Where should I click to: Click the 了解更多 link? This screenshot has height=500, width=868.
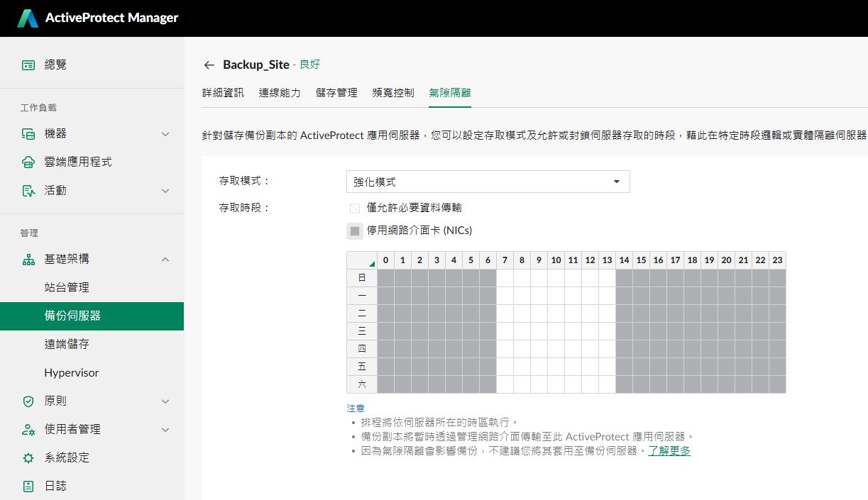point(669,451)
